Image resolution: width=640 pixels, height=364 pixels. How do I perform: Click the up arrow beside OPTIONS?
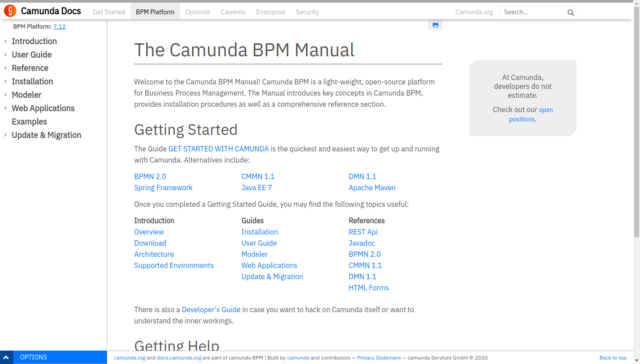[6, 357]
